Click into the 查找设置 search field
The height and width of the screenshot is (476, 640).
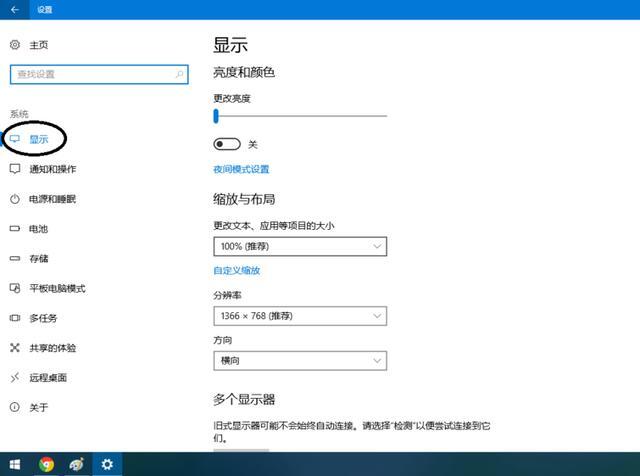click(99, 74)
